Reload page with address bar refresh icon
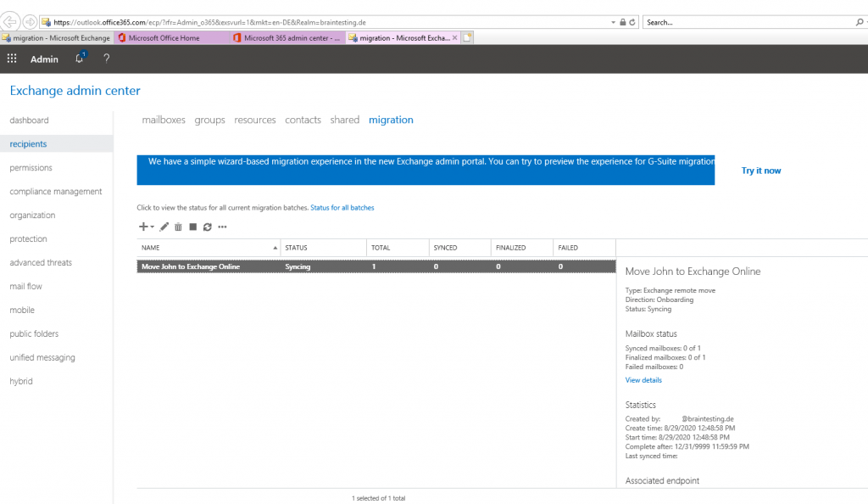The height and width of the screenshot is (504, 868). [x=632, y=22]
